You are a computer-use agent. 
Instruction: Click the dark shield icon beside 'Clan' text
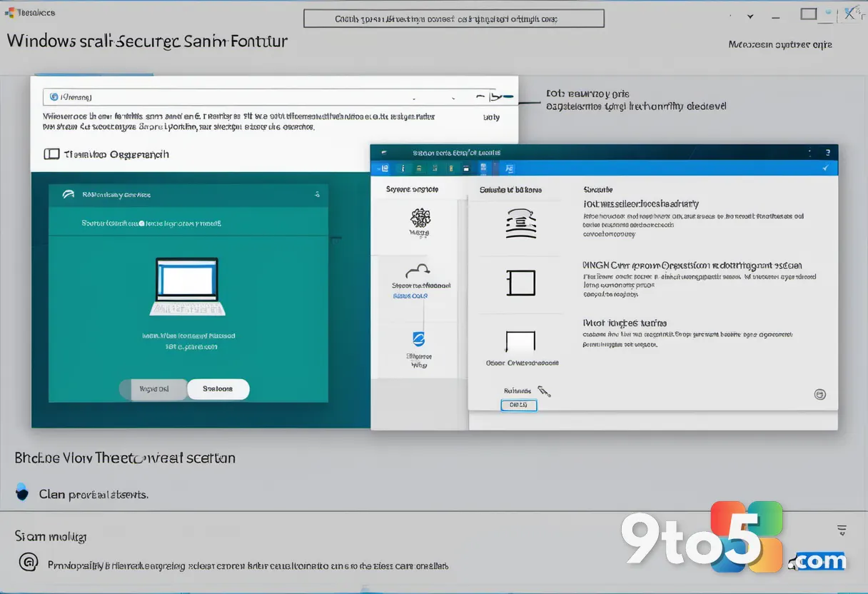(x=22, y=491)
